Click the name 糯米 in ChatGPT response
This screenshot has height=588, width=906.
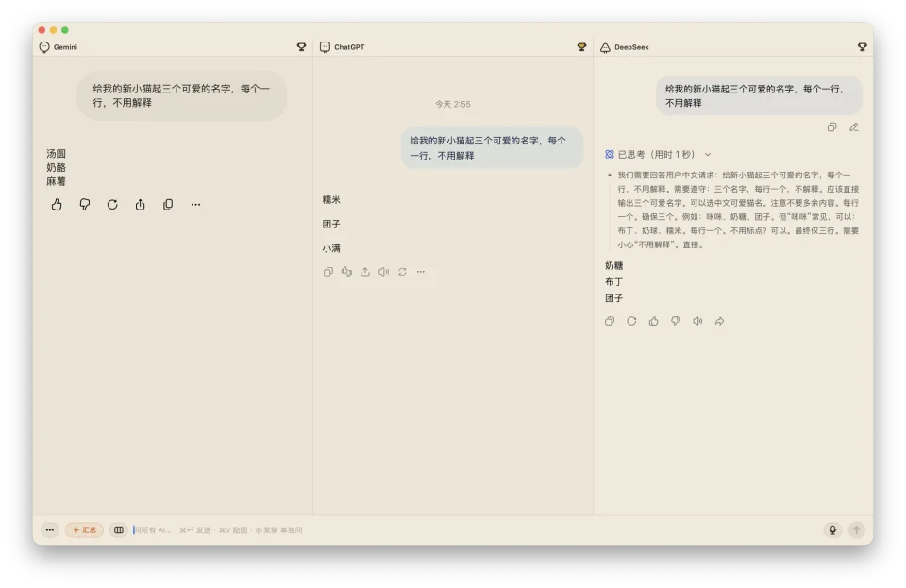(331, 200)
